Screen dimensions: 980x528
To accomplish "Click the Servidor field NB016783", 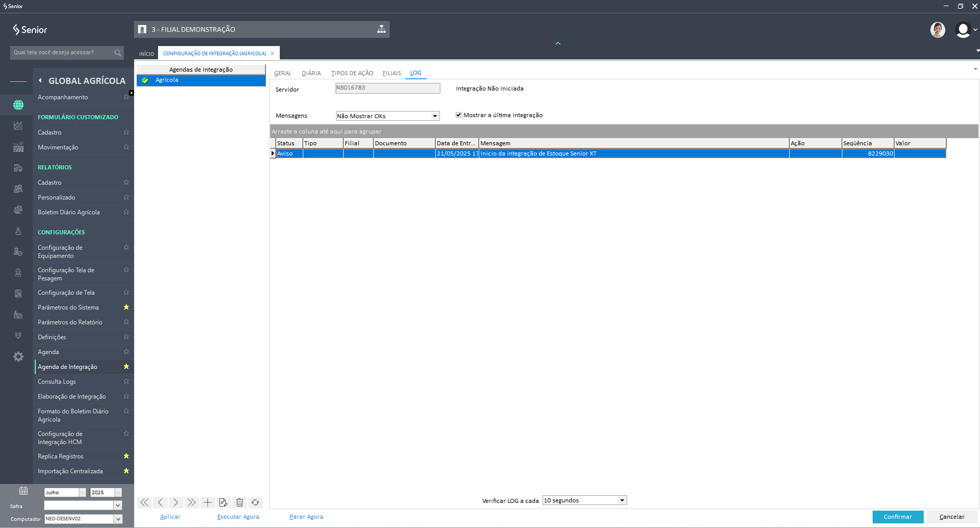I will pyautogui.click(x=388, y=88).
